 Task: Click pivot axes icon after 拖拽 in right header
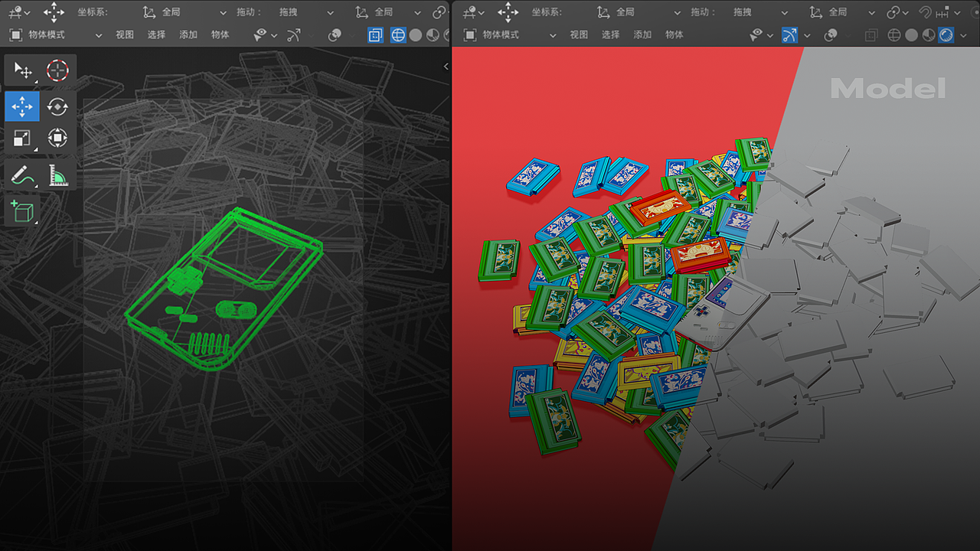[816, 12]
